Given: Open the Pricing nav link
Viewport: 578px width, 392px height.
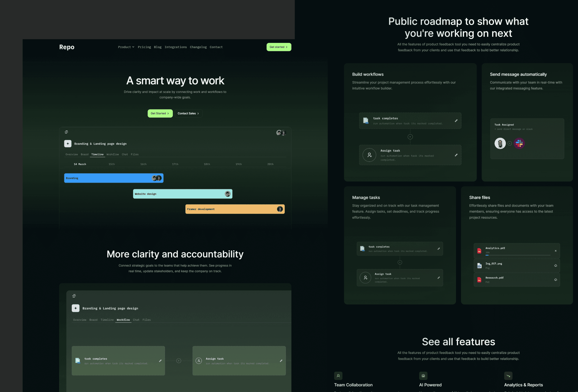Looking at the screenshot, I should point(144,47).
